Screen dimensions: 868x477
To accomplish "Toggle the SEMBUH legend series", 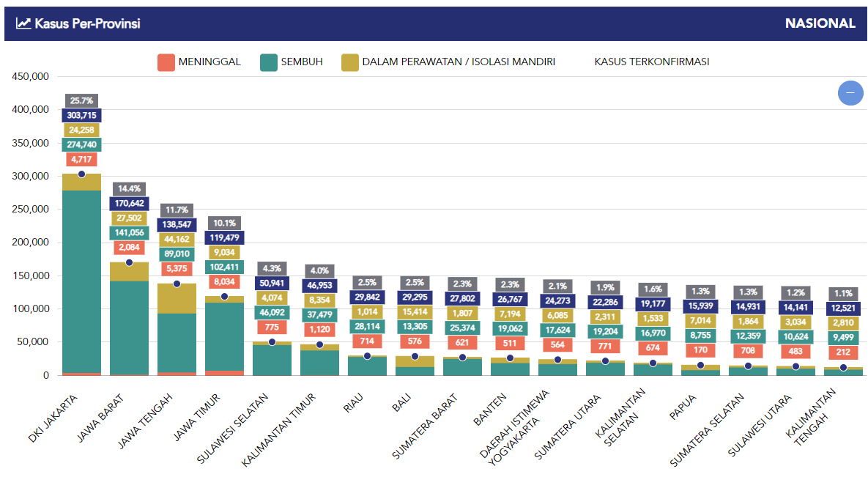I will coord(292,62).
